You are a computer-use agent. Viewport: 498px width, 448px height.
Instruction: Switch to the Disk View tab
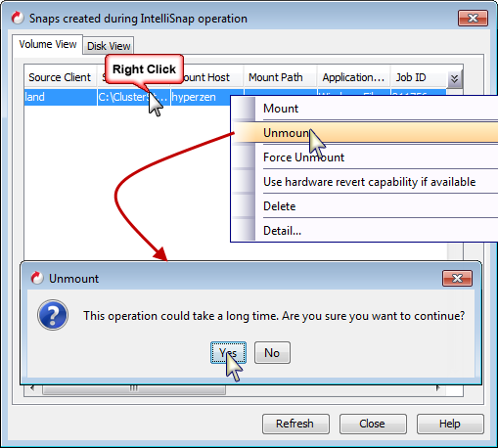[109, 46]
